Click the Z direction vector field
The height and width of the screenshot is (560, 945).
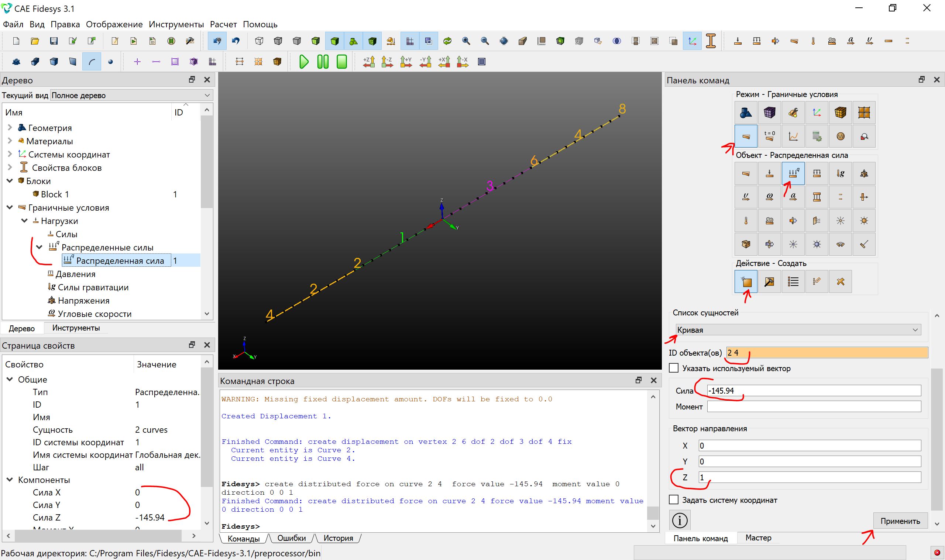(x=810, y=477)
